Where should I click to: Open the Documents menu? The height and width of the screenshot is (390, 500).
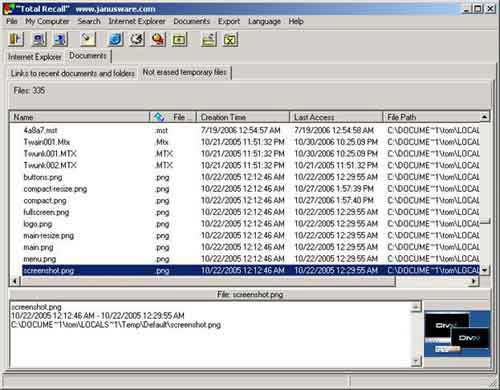[192, 21]
